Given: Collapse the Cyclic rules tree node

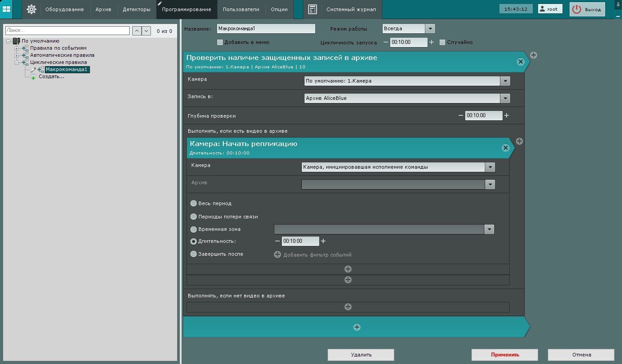Looking at the screenshot, I should click(17, 63).
